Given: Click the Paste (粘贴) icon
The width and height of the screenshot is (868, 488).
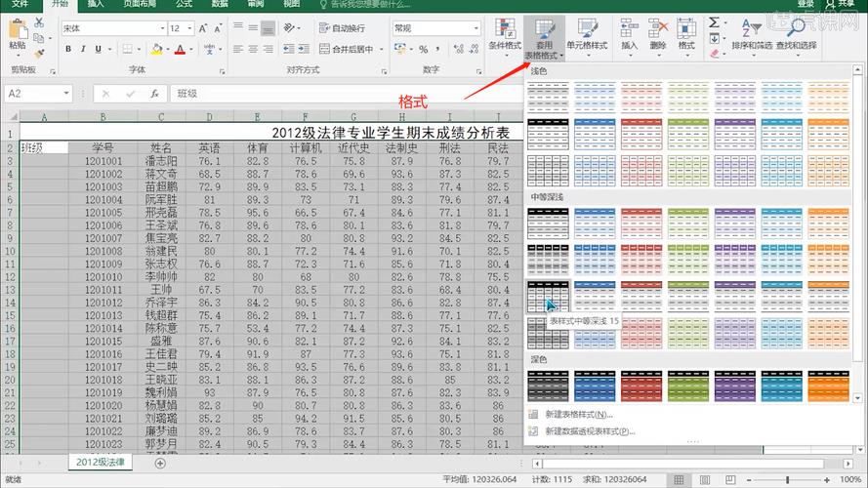Looking at the screenshot, I should pyautogui.click(x=18, y=32).
